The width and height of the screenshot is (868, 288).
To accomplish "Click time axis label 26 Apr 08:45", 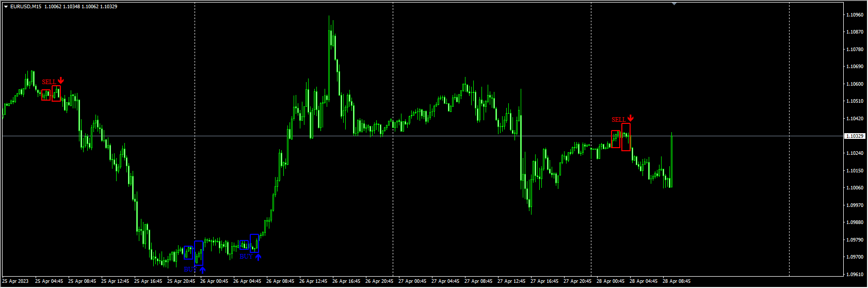I will click(x=280, y=281).
